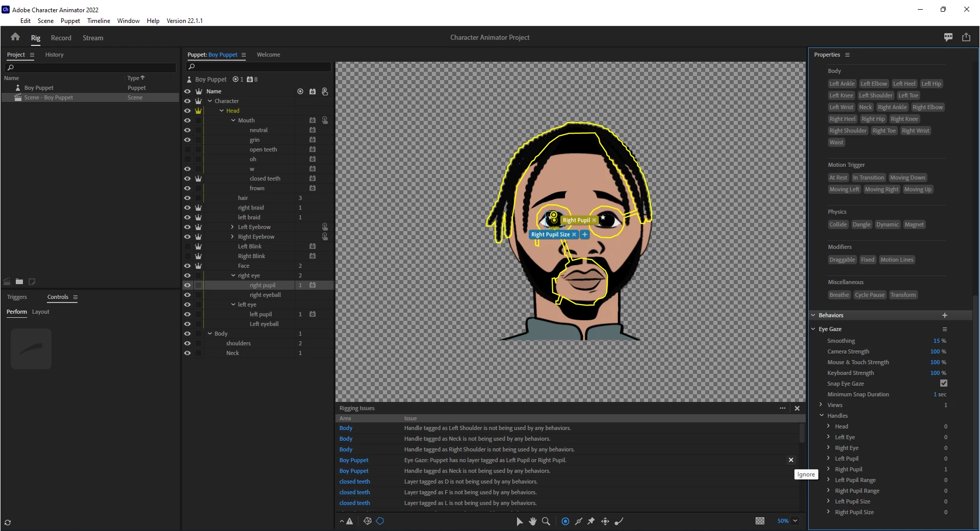Click the cycle layers icon on neutral row
Image resolution: width=980 pixels, height=531 pixels.
click(313, 130)
